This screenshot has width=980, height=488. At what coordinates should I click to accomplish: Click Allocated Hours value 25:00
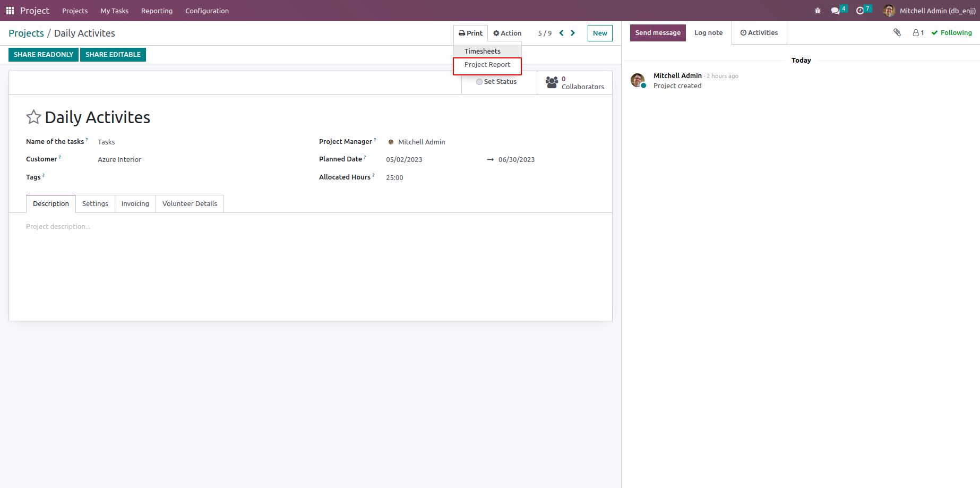394,177
